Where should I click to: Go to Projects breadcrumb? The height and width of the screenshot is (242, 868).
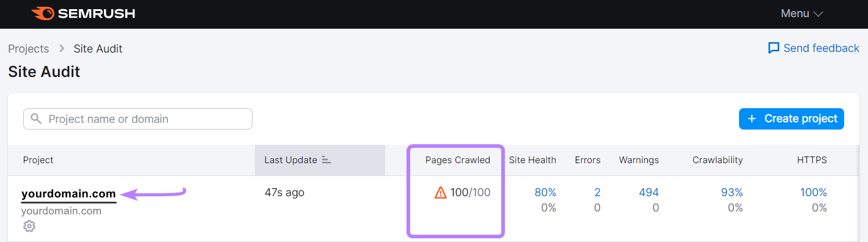point(28,49)
